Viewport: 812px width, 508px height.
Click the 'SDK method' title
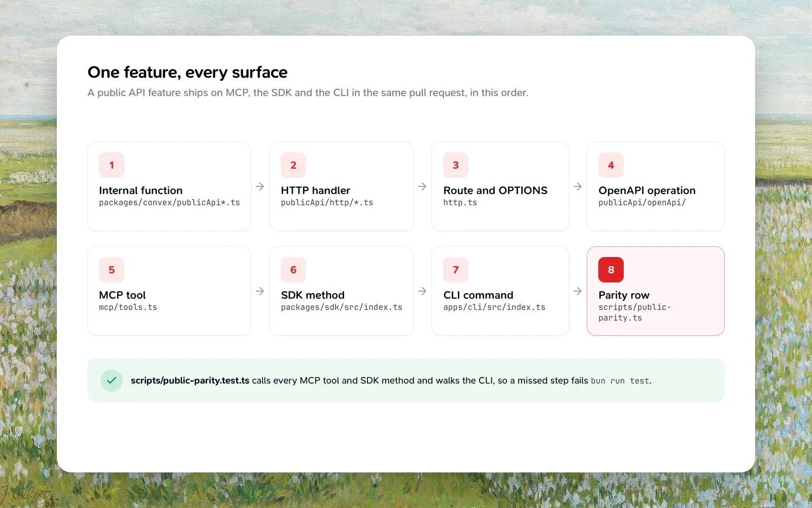pos(313,295)
